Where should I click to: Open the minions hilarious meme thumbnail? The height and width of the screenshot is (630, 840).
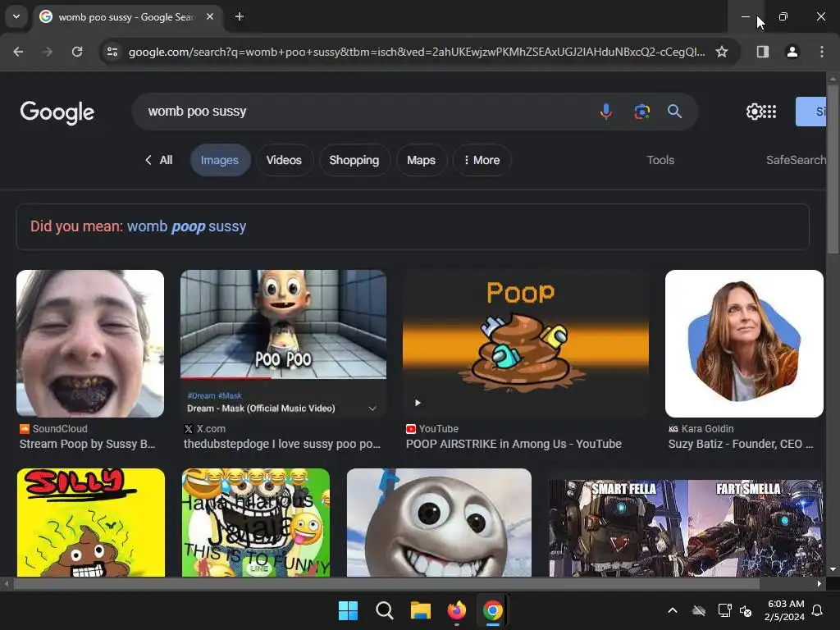tap(256, 523)
